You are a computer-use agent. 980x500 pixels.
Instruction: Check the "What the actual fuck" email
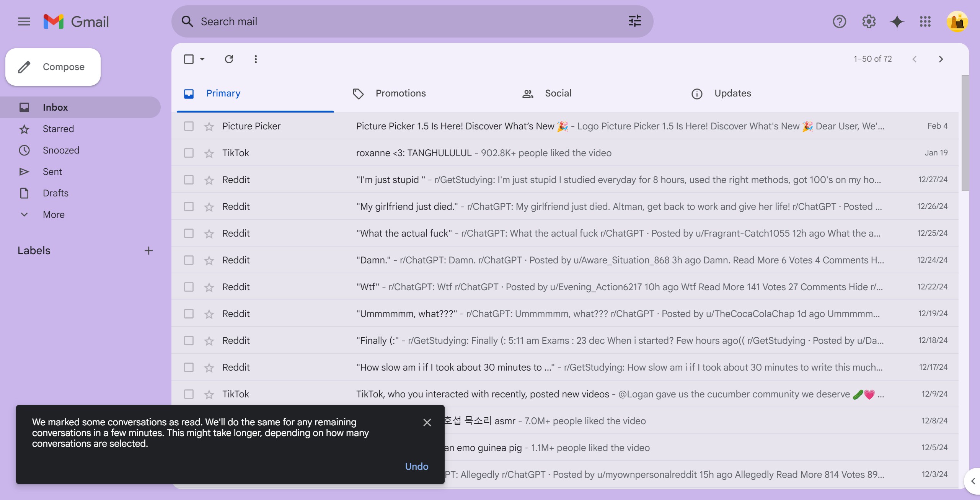point(189,233)
